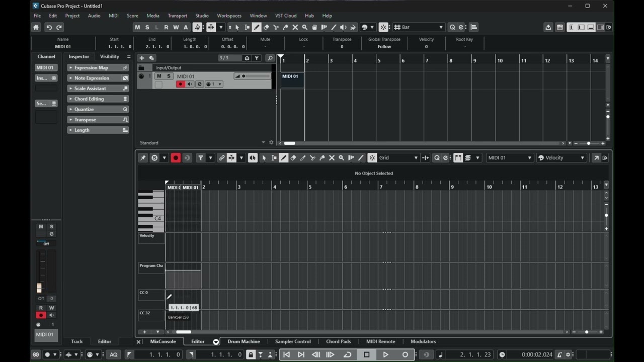Click the project horizontal scrollbar thumb
The height and width of the screenshot is (362, 644).
point(290,143)
